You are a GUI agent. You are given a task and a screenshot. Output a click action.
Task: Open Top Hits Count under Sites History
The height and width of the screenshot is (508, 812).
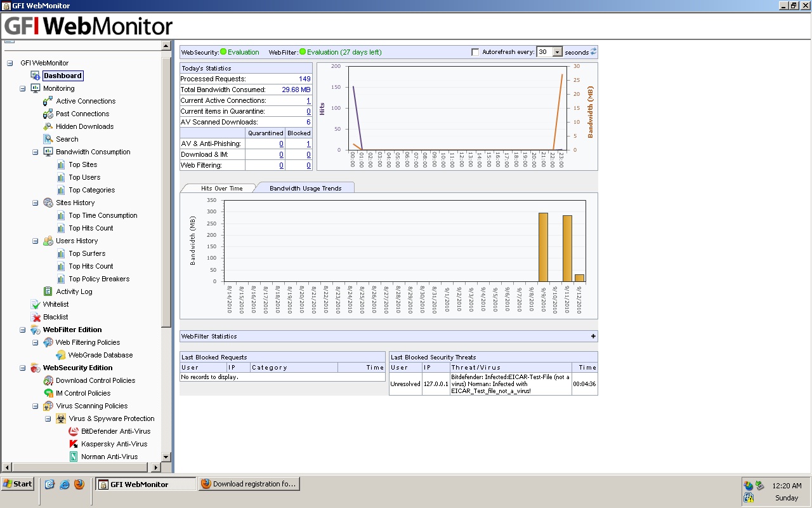(x=91, y=228)
